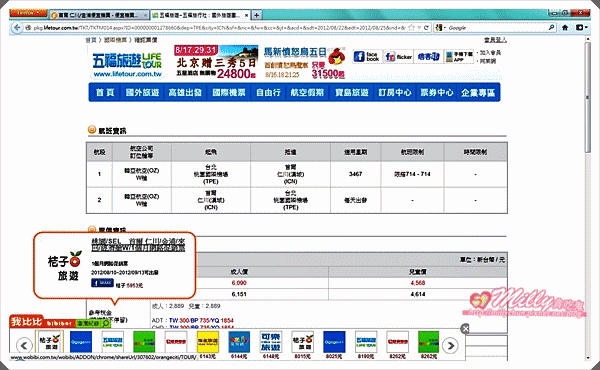Viewport: 600px width, 370px height.
Task: Open the 北京贈三秀5日 24800 banner
Action: (x=216, y=62)
